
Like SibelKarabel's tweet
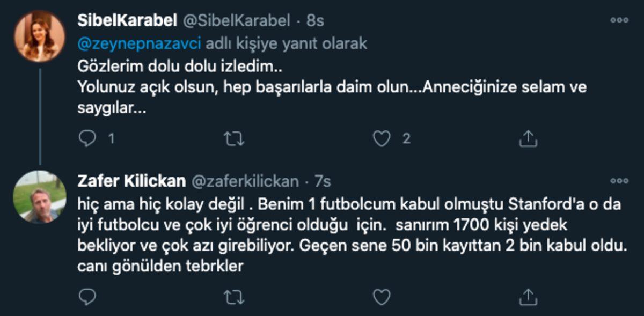click(382, 138)
